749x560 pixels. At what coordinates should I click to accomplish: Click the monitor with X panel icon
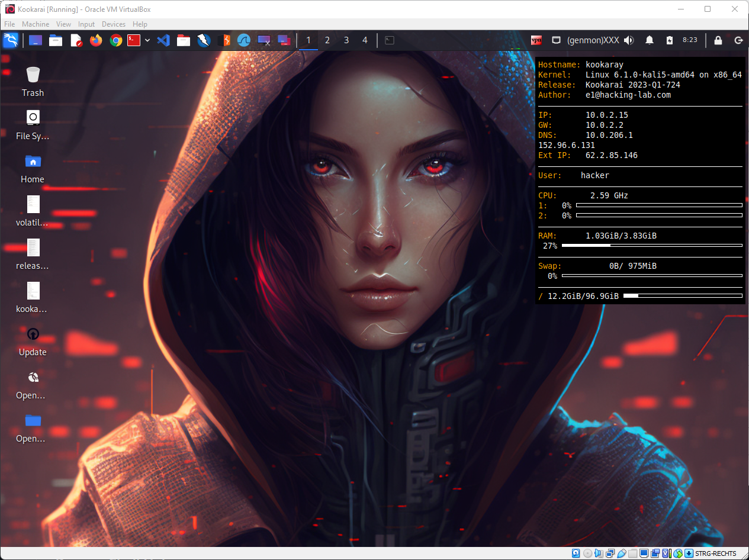264,40
